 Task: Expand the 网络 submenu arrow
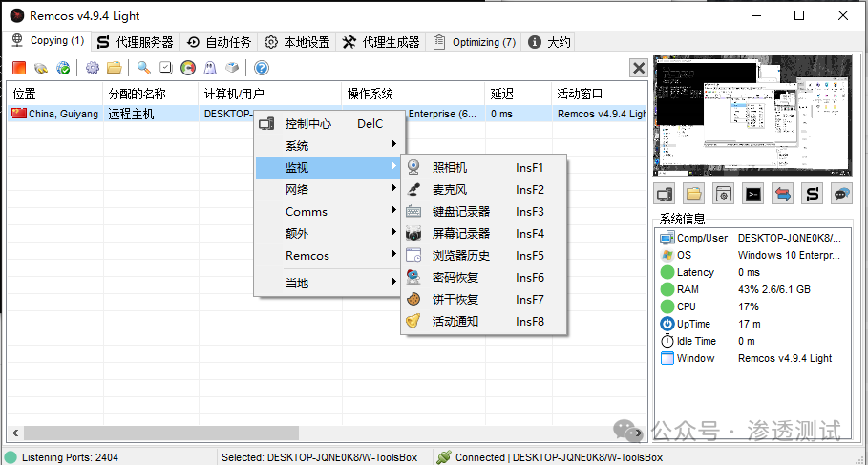click(394, 188)
